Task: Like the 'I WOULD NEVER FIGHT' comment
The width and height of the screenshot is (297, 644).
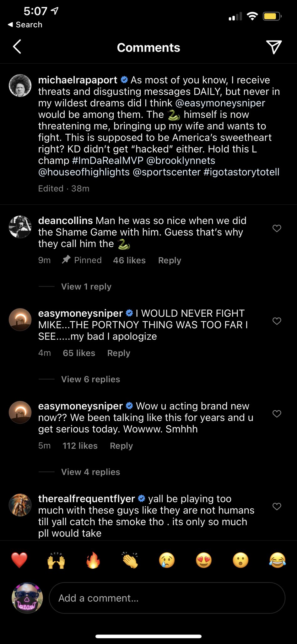Action: (x=277, y=321)
